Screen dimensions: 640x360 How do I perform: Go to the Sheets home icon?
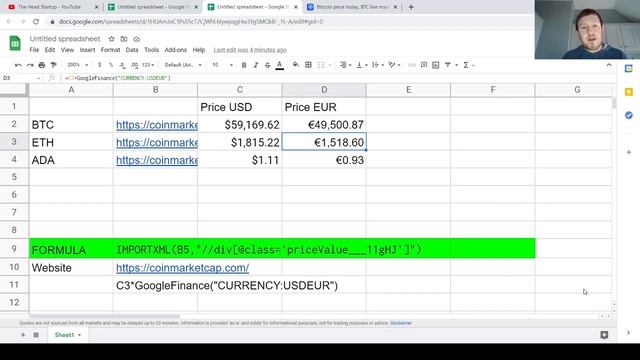[15, 43]
